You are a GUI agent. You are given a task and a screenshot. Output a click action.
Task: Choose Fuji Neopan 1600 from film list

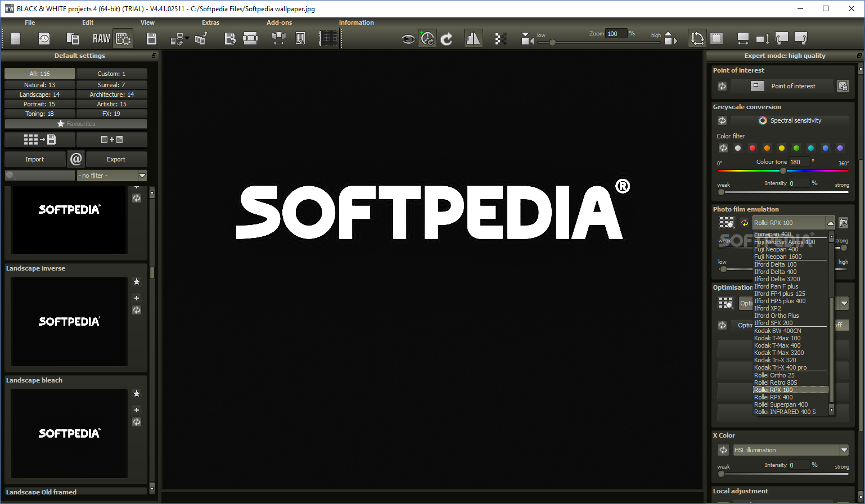click(778, 256)
